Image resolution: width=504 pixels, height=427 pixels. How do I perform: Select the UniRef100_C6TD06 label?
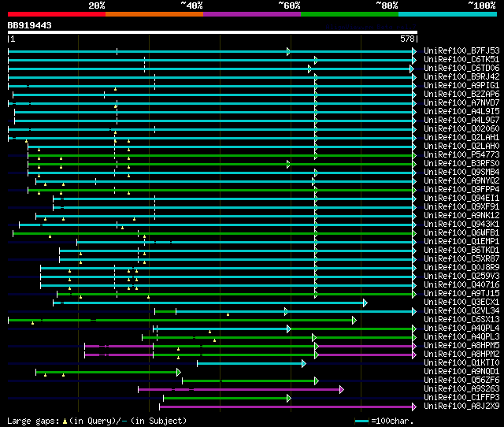pyautogui.click(x=461, y=69)
